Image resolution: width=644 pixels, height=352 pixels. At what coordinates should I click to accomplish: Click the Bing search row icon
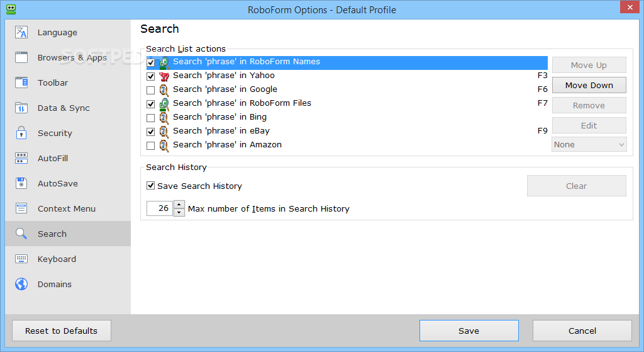point(164,118)
